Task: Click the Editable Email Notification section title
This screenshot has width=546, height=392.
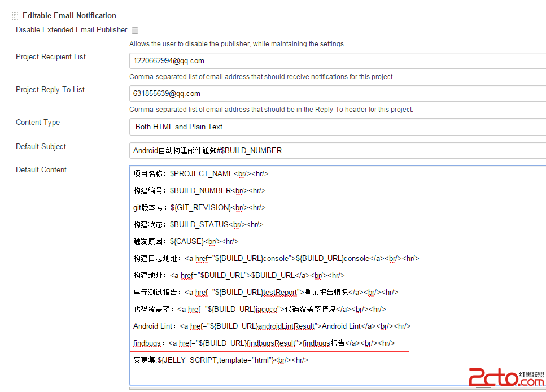Action: pos(68,15)
